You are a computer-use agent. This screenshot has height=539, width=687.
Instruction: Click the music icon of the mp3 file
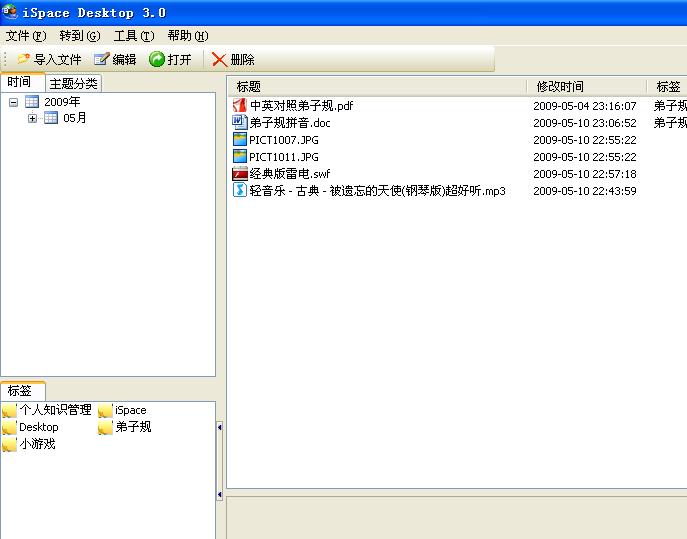(x=240, y=190)
